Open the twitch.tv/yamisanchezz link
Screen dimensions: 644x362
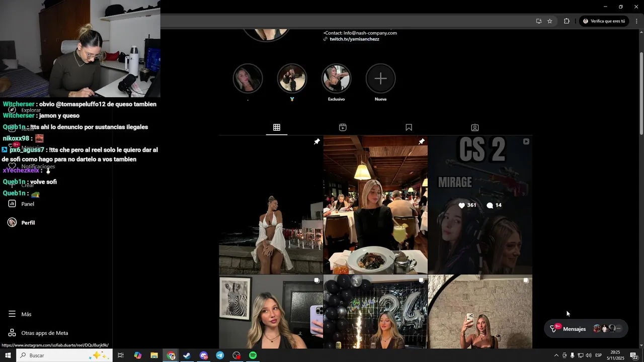coord(354,39)
